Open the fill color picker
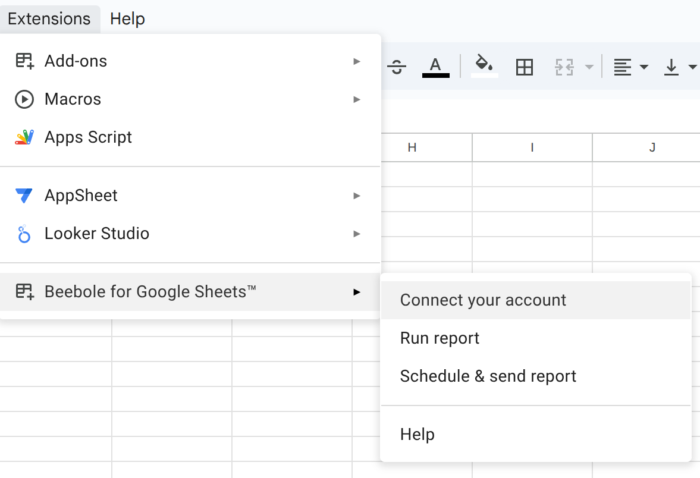This screenshot has width=700, height=478. pyautogui.click(x=484, y=67)
